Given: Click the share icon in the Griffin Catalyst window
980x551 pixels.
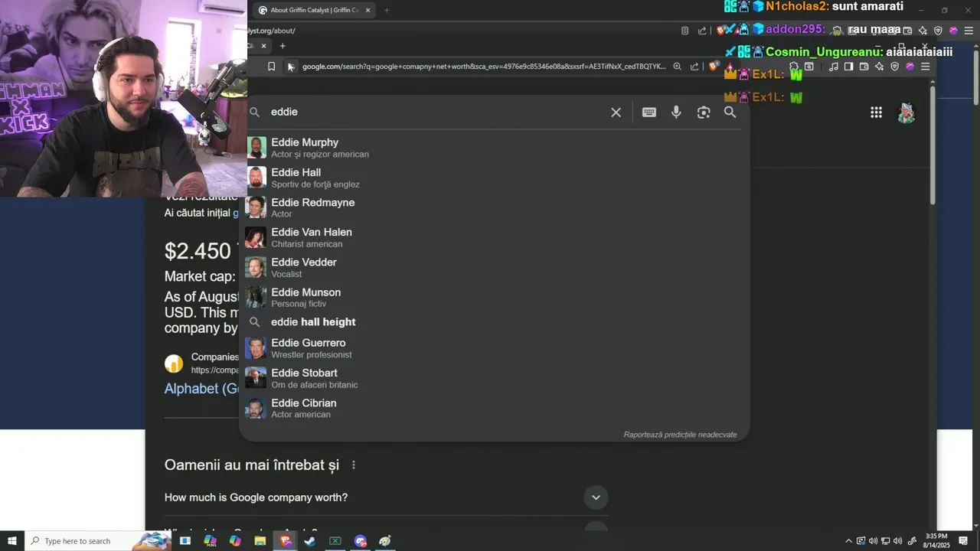Looking at the screenshot, I should [x=702, y=31].
